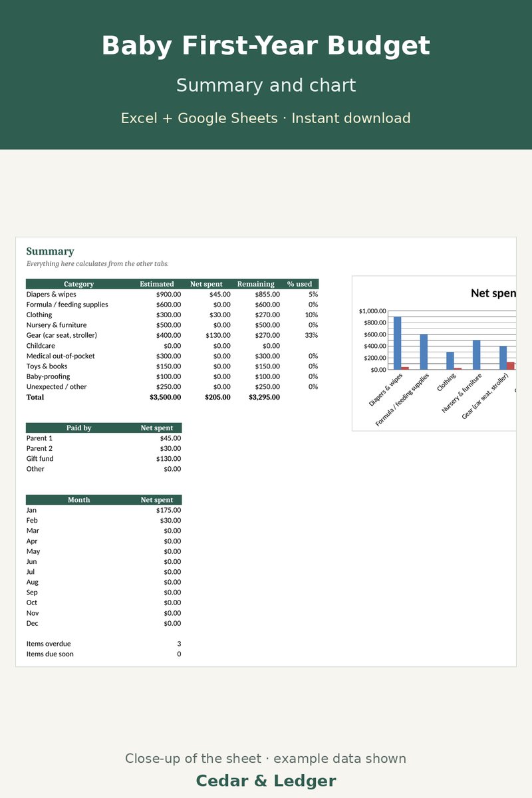Select the "Remaining" column header
This screenshot has width=532, height=798.
click(256, 284)
